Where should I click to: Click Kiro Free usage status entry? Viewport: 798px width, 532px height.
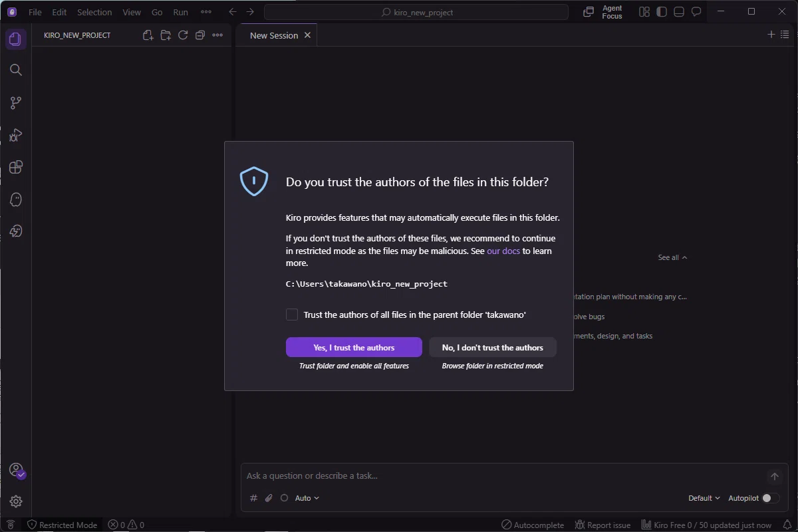(x=706, y=525)
